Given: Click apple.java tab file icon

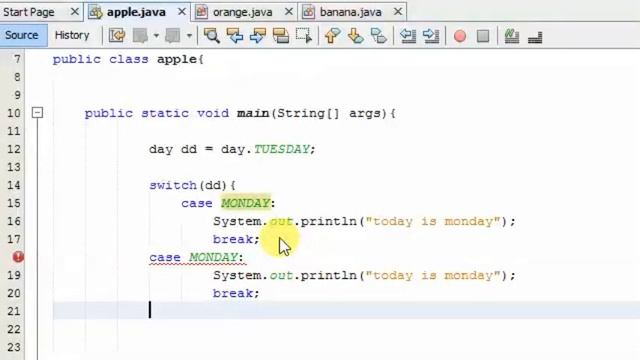Looking at the screenshot, I should click(x=96, y=12).
